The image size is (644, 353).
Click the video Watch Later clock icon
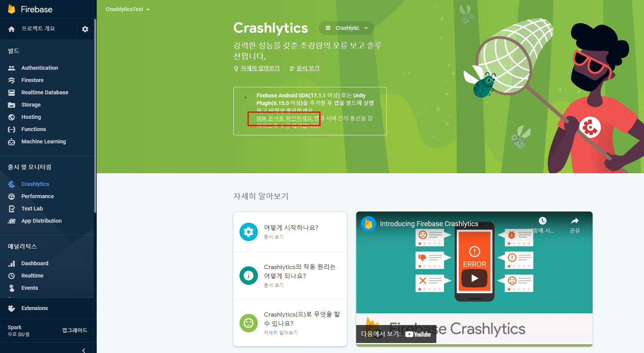click(x=542, y=221)
